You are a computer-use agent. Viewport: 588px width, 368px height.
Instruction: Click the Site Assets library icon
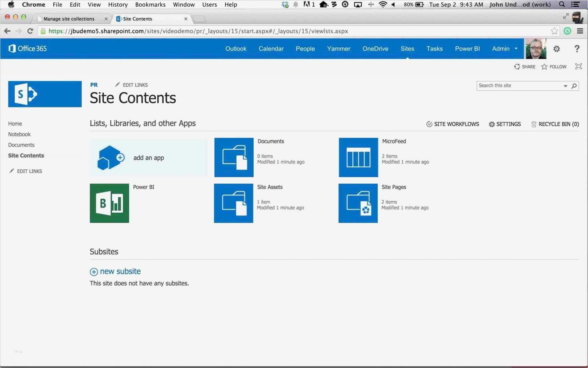click(x=233, y=203)
